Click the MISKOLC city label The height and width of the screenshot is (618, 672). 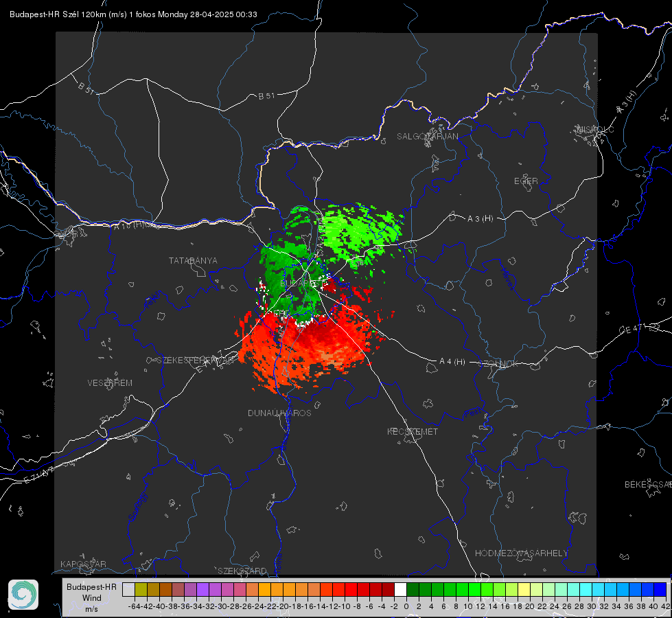[595, 129]
